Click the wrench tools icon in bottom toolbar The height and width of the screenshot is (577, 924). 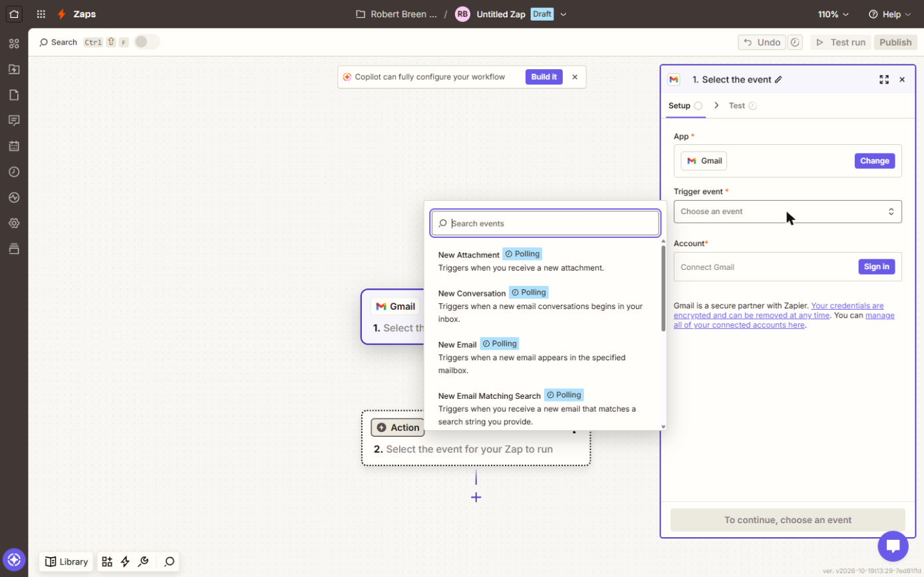click(143, 562)
